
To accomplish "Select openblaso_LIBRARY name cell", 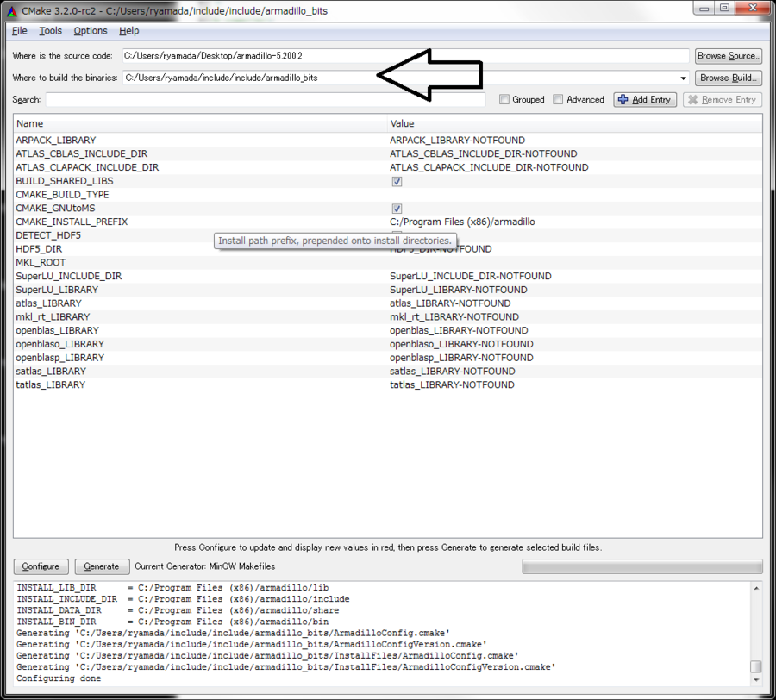I will tap(59, 344).
